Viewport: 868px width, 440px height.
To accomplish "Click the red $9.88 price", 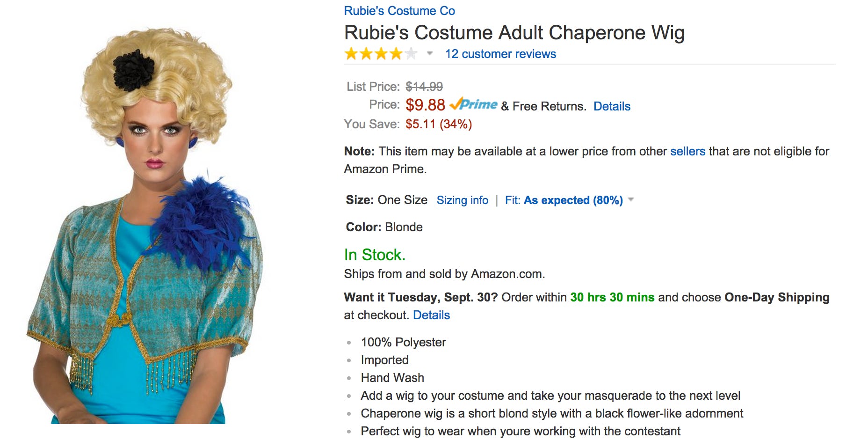I will [425, 105].
